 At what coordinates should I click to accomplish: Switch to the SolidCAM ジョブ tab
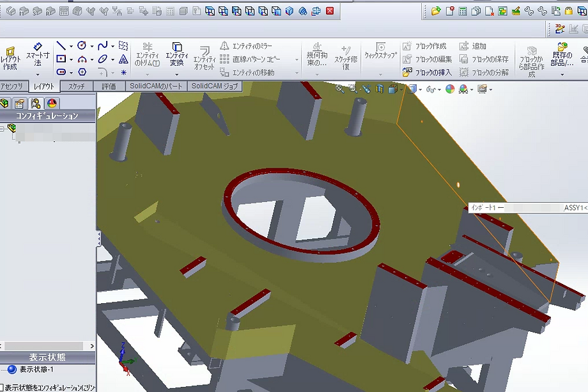(215, 86)
